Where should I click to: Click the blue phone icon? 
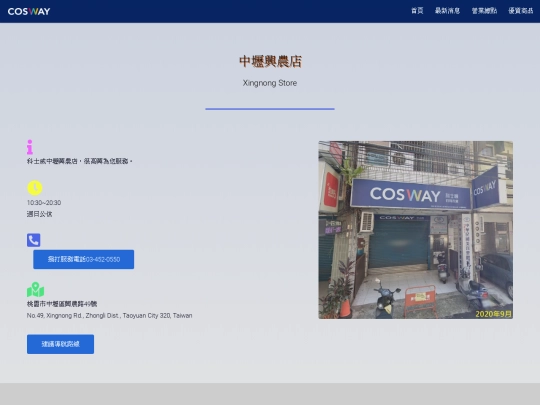[x=33, y=240]
